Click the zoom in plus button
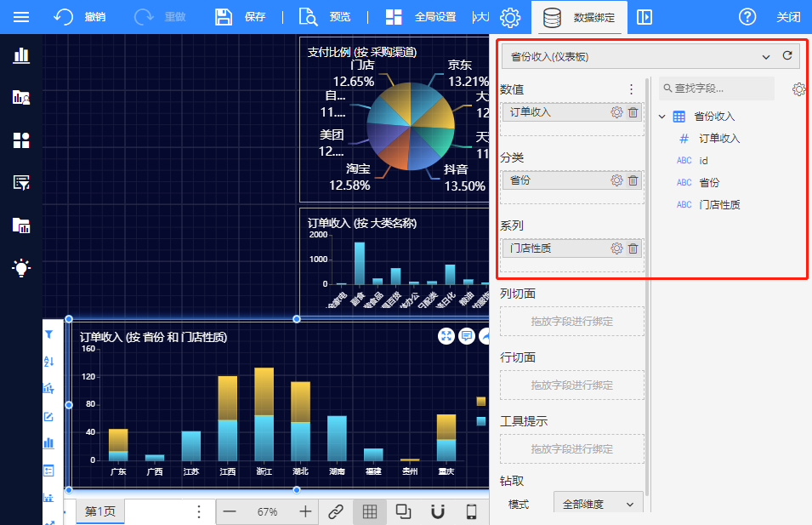Viewport: 812px width, 525px height. [305, 511]
